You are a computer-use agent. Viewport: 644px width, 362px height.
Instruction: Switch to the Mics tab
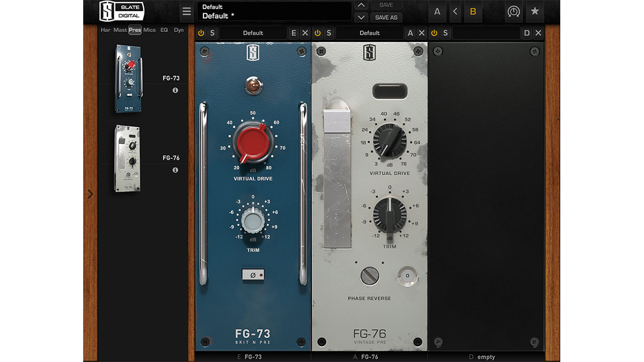(x=150, y=30)
